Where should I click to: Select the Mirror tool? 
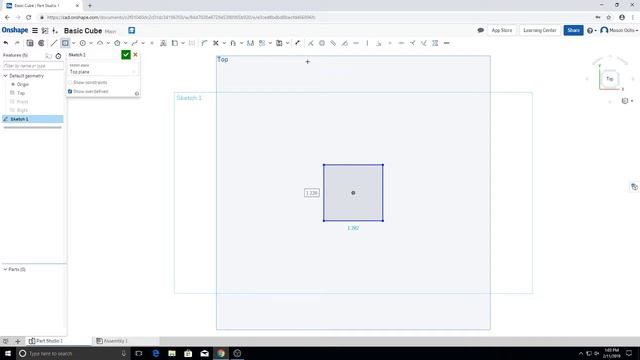coord(251,43)
